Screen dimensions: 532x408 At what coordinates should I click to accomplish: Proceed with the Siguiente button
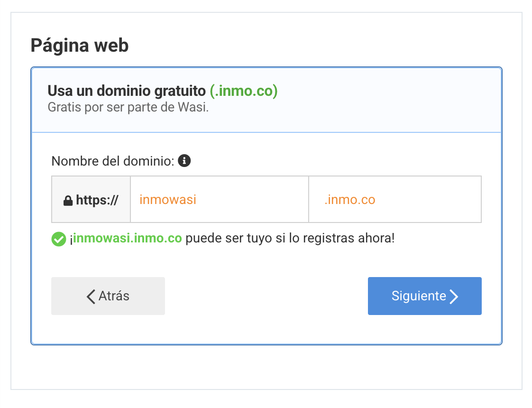pos(424,296)
